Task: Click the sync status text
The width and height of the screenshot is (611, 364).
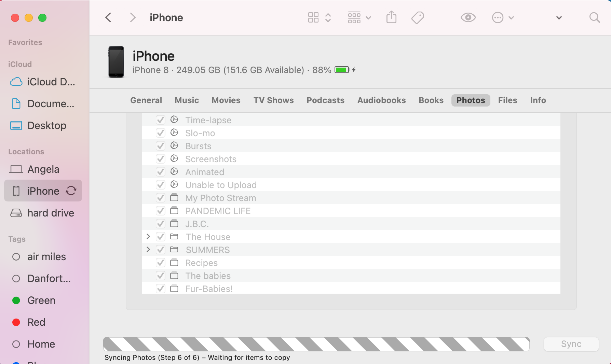Action: click(x=197, y=358)
